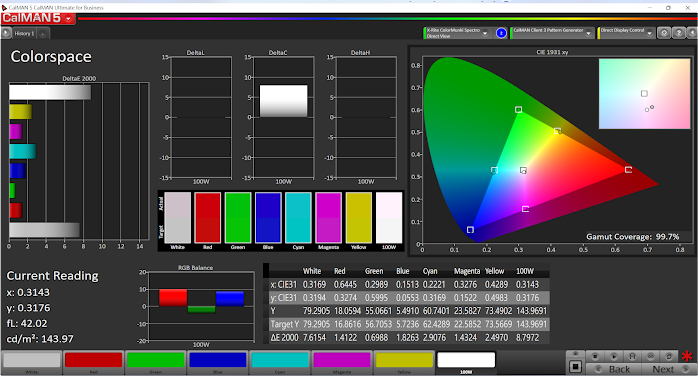The image size is (698, 376).
Task: Select the Yellow pattern swatch in bottom strip
Action: (x=404, y=360)
